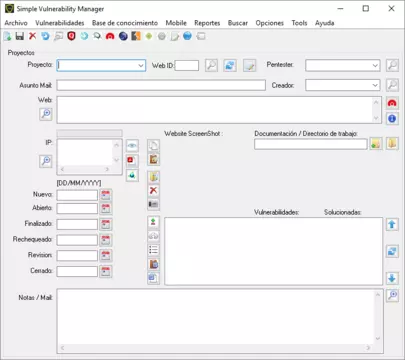Click the grey circle toolbar icon
405x360 pixels.
(162, 36)
